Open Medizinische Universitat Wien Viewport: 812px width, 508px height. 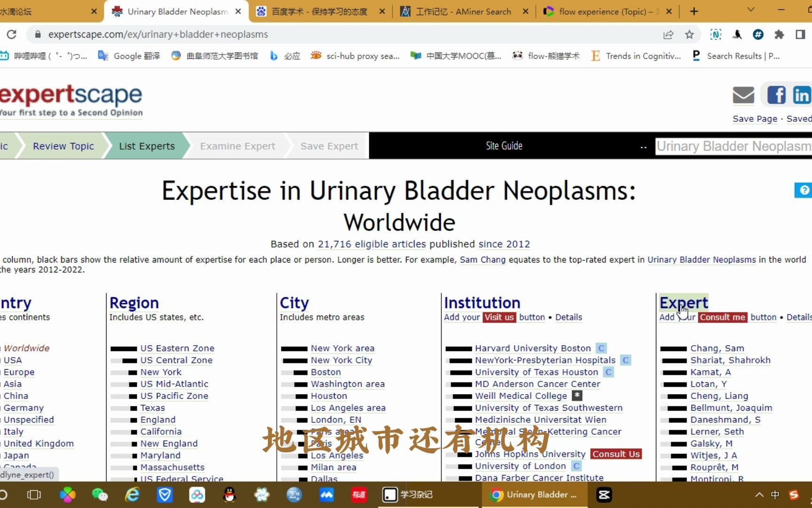(x=540, y=420)
